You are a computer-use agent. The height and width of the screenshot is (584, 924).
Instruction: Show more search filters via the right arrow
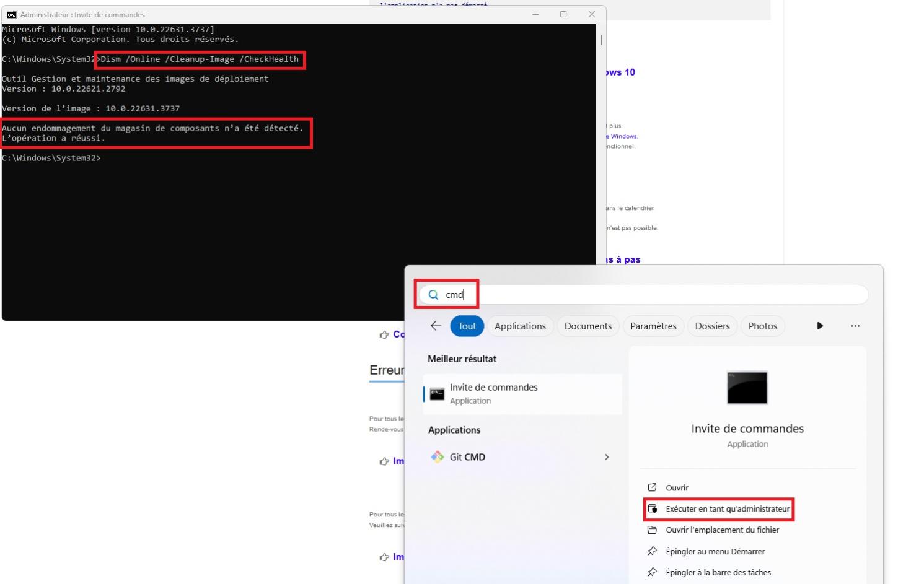pos(819,326)
